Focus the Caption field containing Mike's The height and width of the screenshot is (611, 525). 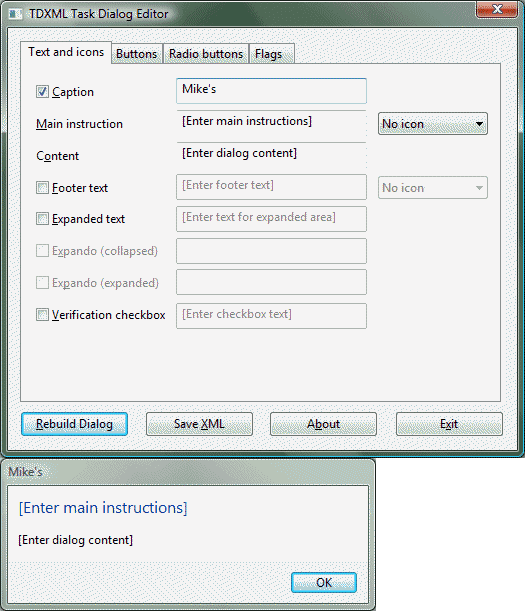pyautogui.click(x=271, y=91)
